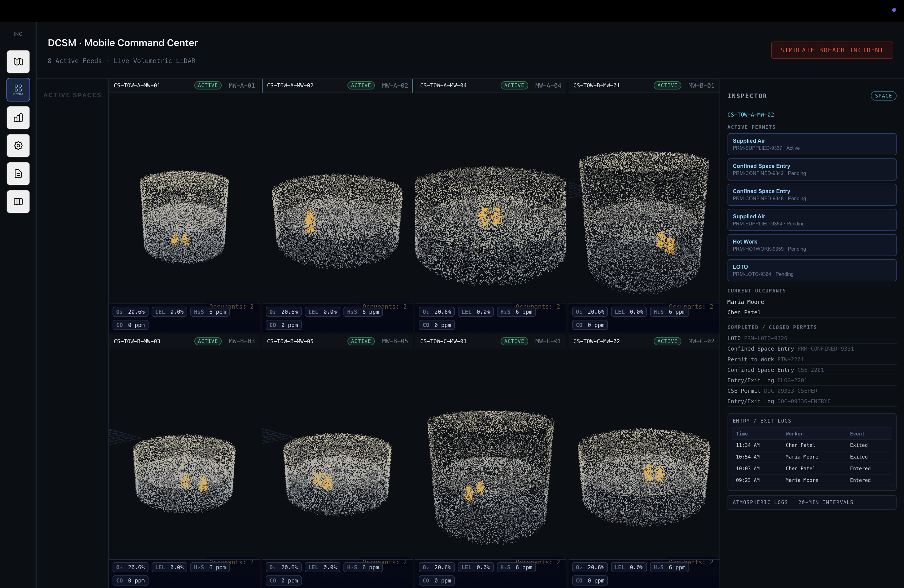Click the Simulate Breach Incident button

pyautogui.click(x=832, y=50)
